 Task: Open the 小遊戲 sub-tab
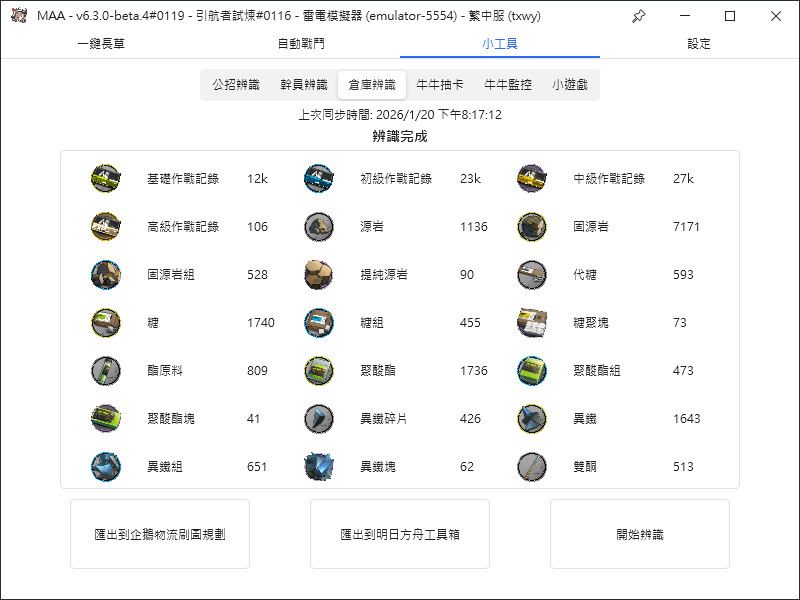[570, 85]
